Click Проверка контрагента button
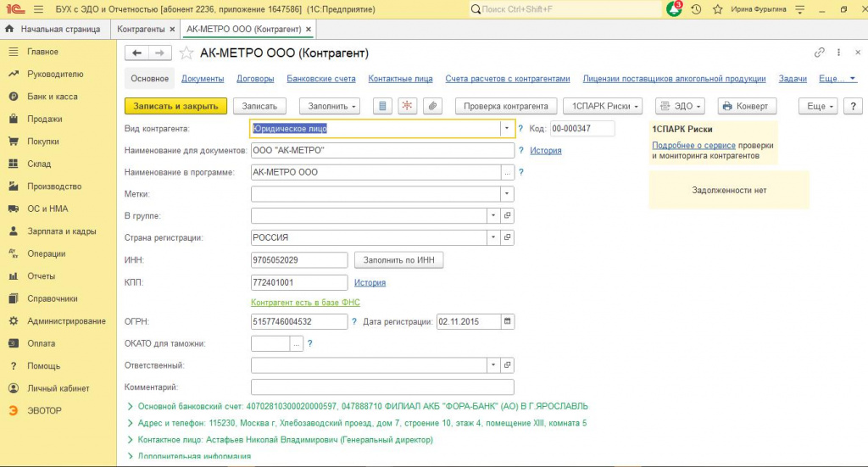This screenshot has width=868, height=467. (506, 106)
